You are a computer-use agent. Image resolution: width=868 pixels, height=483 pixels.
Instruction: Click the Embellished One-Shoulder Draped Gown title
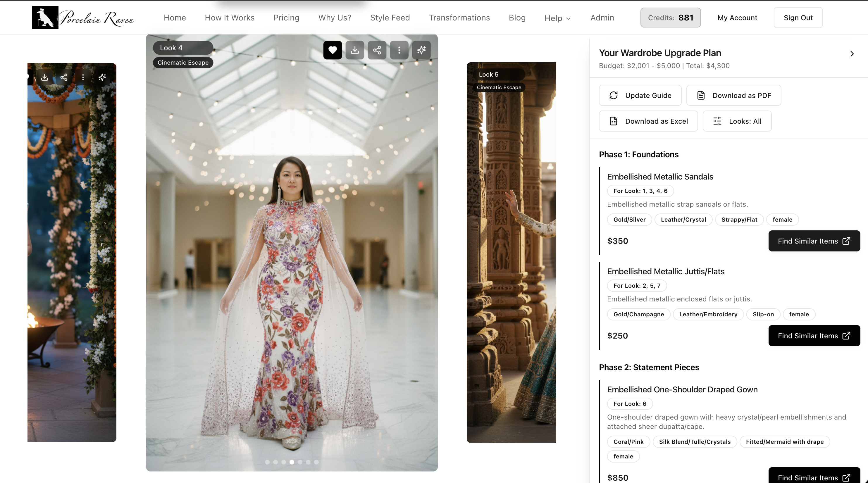click(x=682, y=390)
